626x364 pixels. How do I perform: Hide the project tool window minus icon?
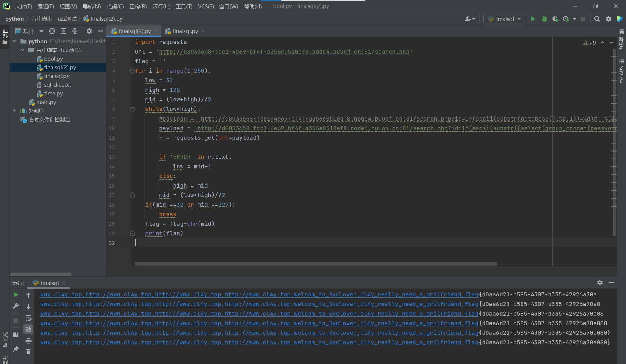point(101,31)
